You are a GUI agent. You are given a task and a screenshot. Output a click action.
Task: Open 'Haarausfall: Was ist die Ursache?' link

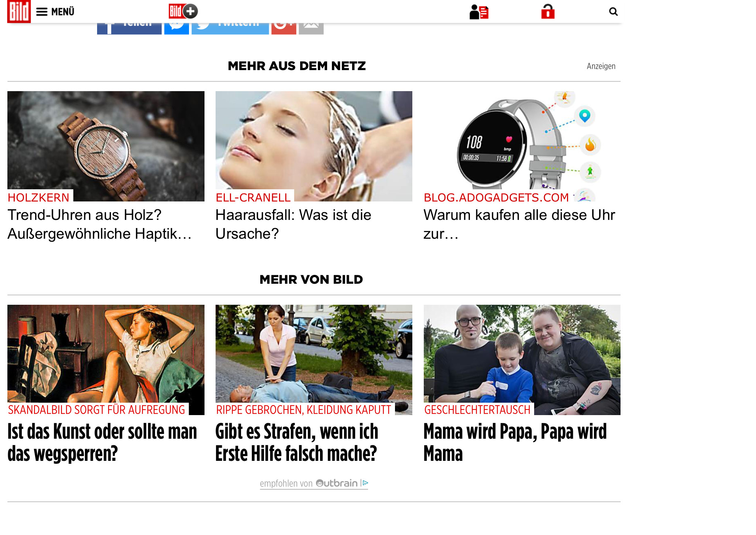[x=293, y=224]
